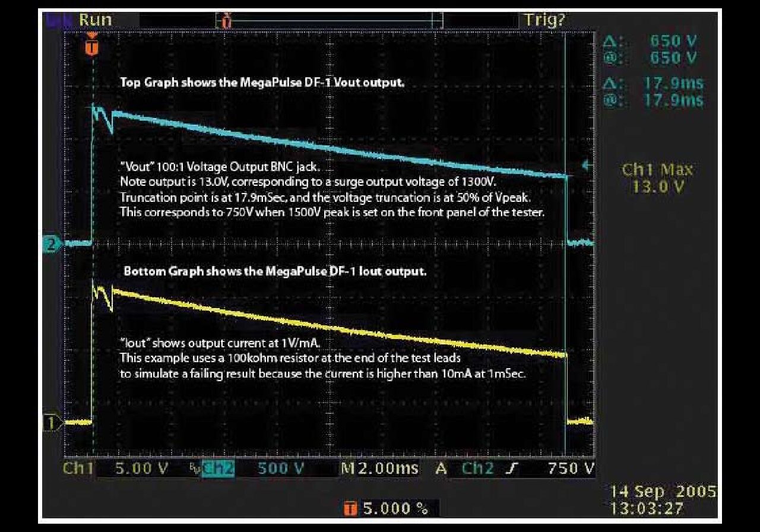Click the trigger level arrow at right graticule edge

tap(587, 166)
